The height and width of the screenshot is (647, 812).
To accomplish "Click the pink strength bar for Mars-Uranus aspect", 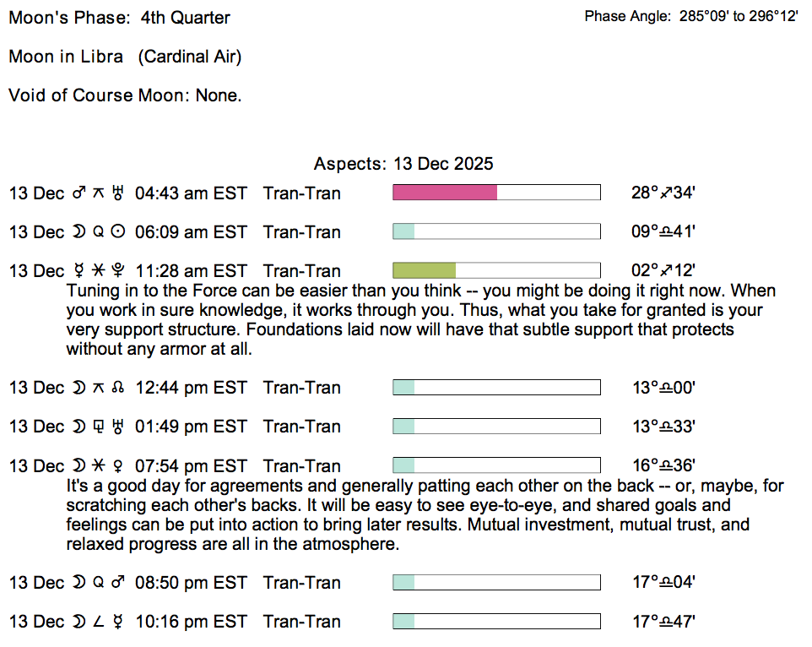I will (445, 193).
